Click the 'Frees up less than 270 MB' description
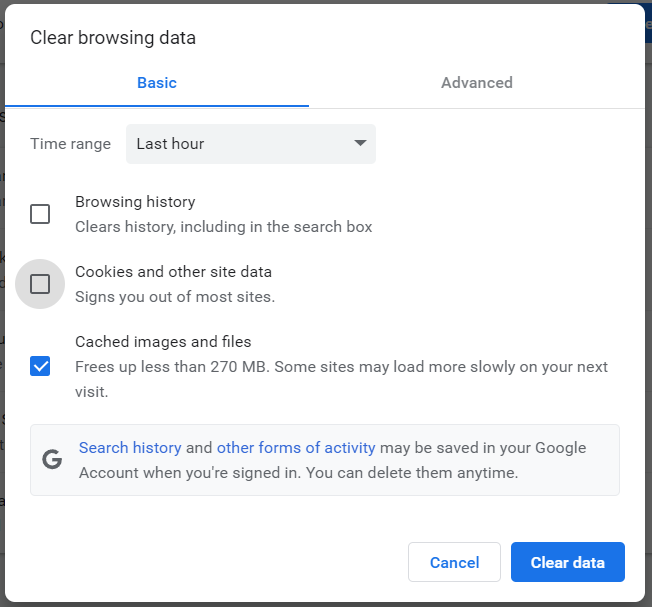The image size is (652, 607). [x=340, y=367]
